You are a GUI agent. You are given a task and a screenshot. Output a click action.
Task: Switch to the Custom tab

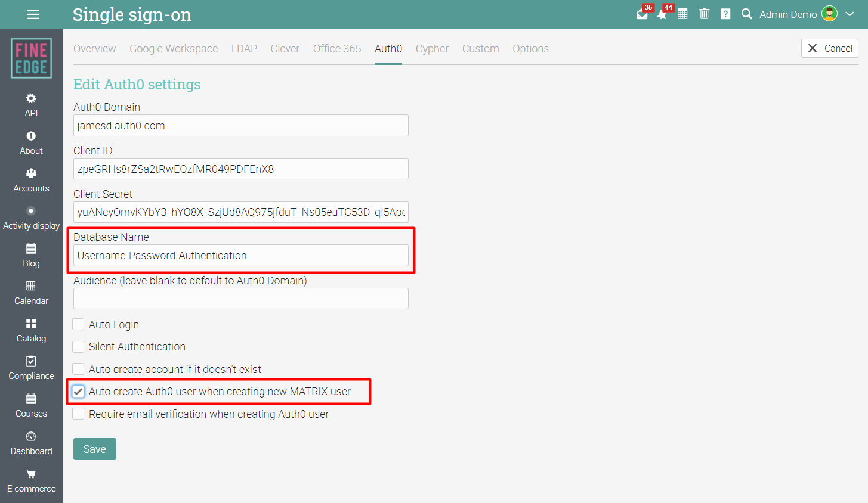(x=480, y=49)
